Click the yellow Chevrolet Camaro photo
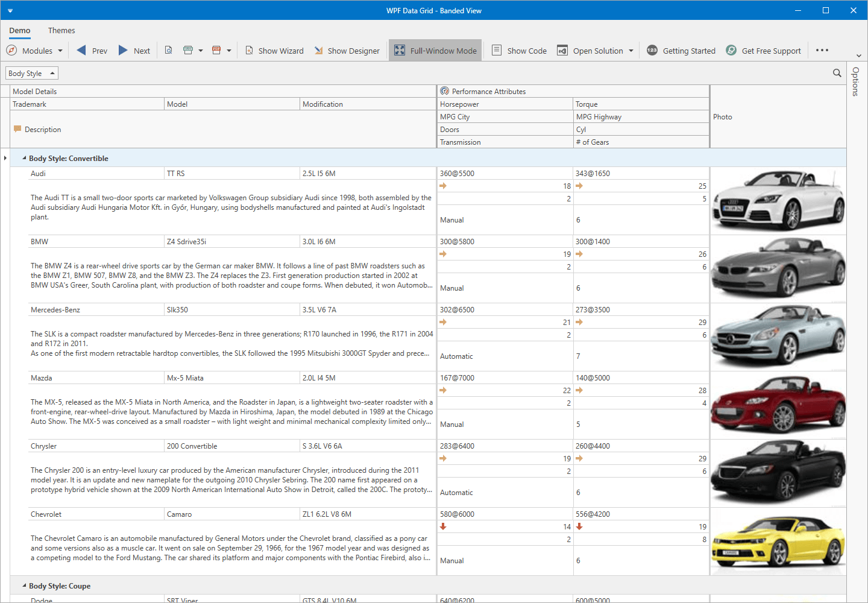 [x=778, y=542]
